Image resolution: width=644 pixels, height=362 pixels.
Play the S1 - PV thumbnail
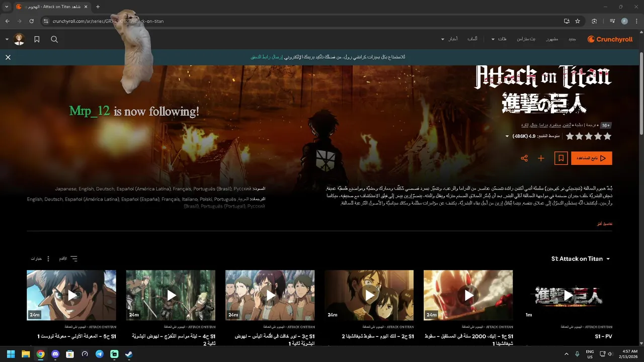click(x=568, y=295)
